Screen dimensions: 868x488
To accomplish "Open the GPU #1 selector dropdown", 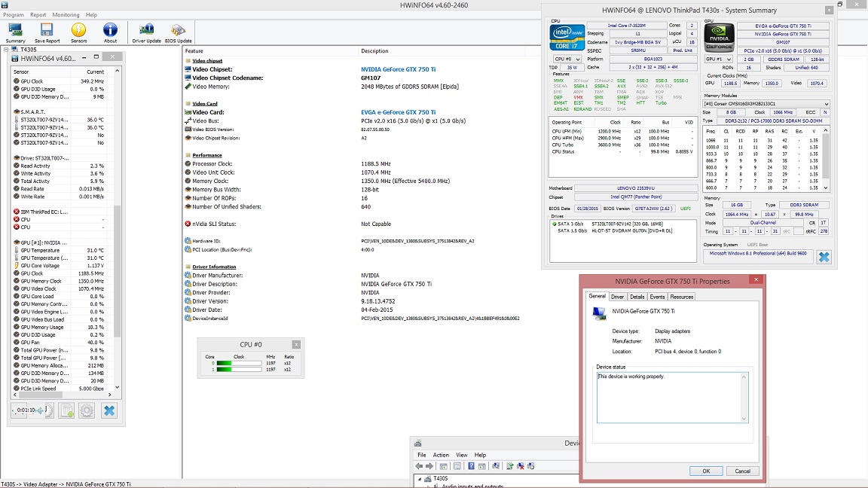I will 719,59.
